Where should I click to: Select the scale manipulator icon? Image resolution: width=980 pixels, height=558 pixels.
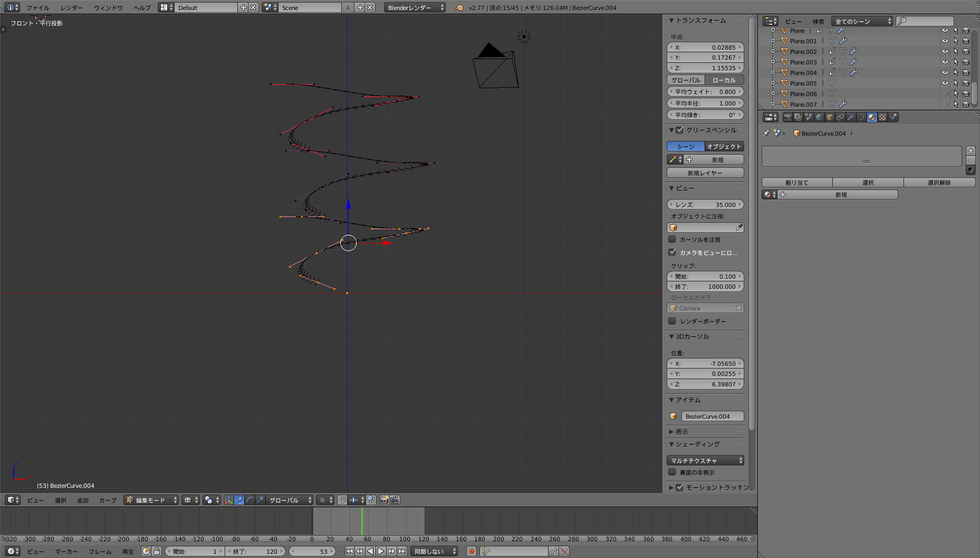click(x=260, y=500)
